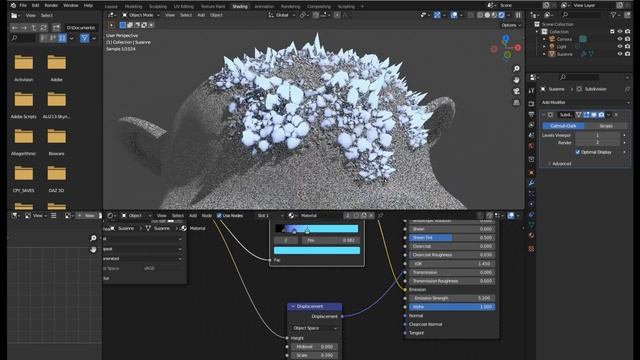Click the IOR value field

[452, 264]
